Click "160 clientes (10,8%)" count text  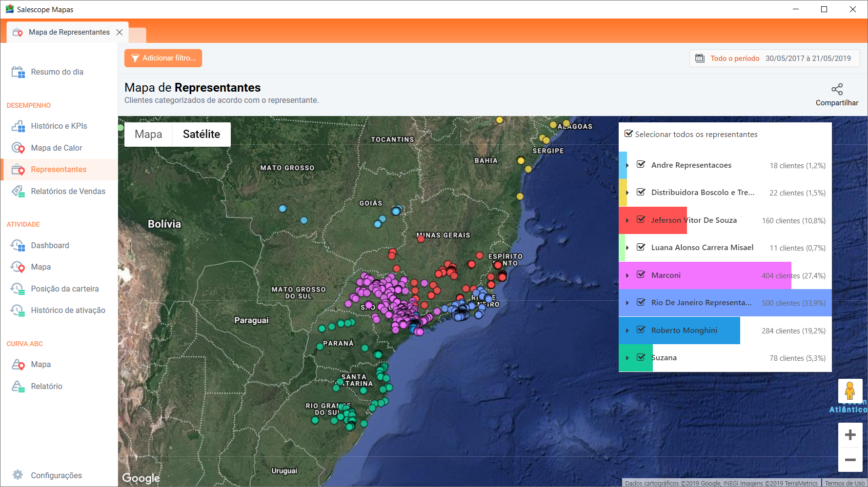coord(794,221)
